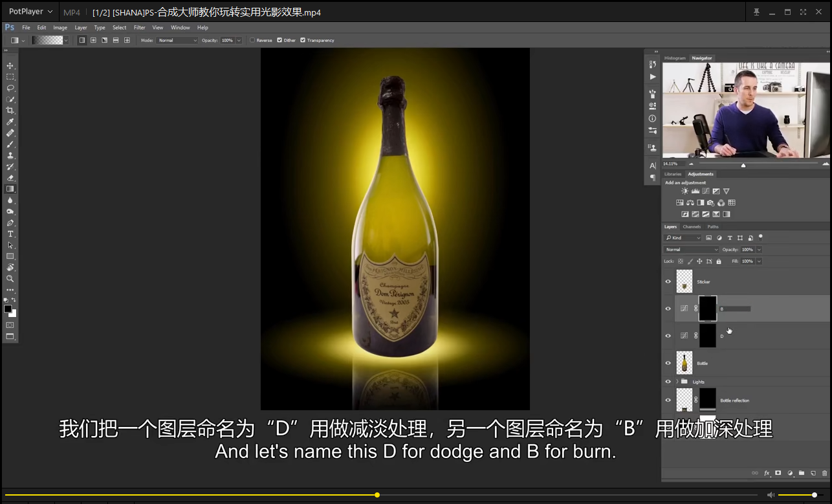Enable the Reverse gradient checkbox
The image size is (832, 504).
[252, 40]
